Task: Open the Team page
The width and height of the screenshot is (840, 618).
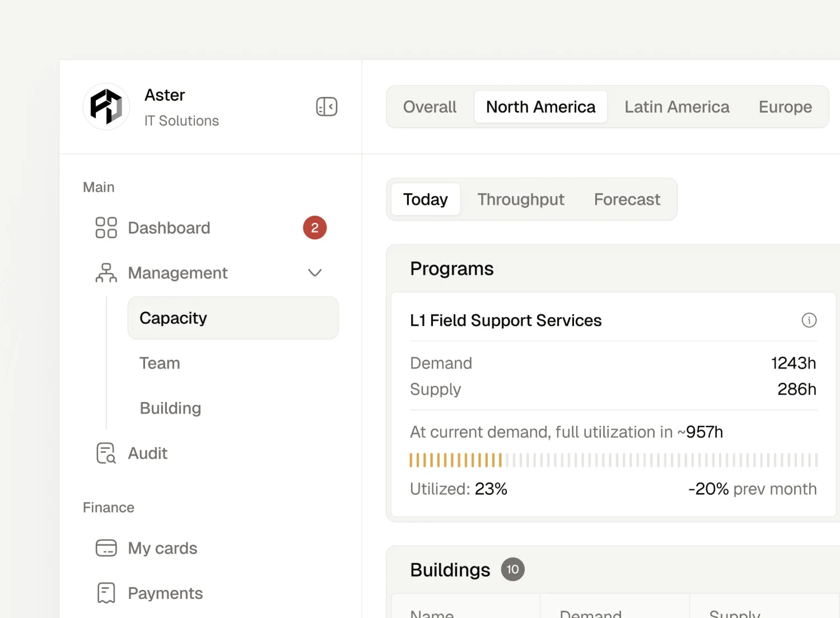Action: click(233, 363)
